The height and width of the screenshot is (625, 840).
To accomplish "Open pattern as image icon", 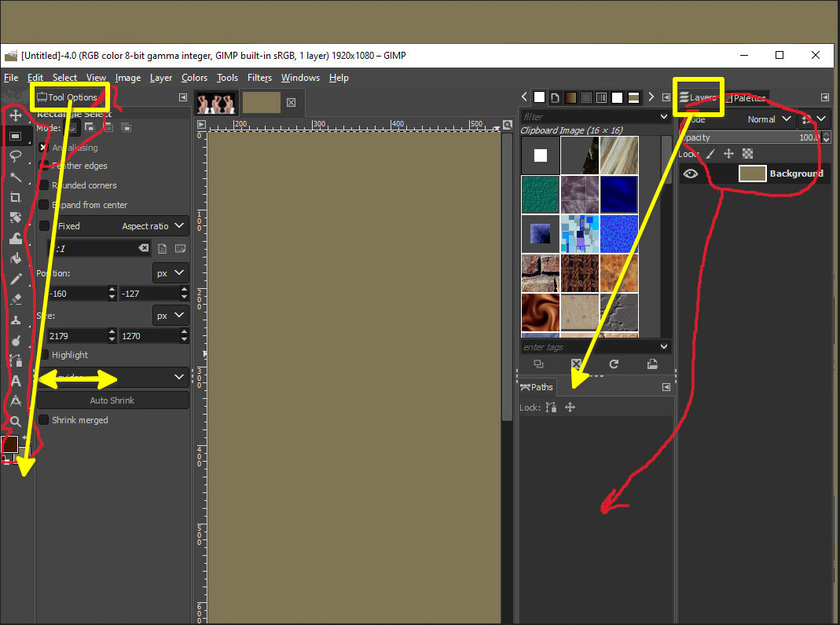I will click(x=652, y=364).
